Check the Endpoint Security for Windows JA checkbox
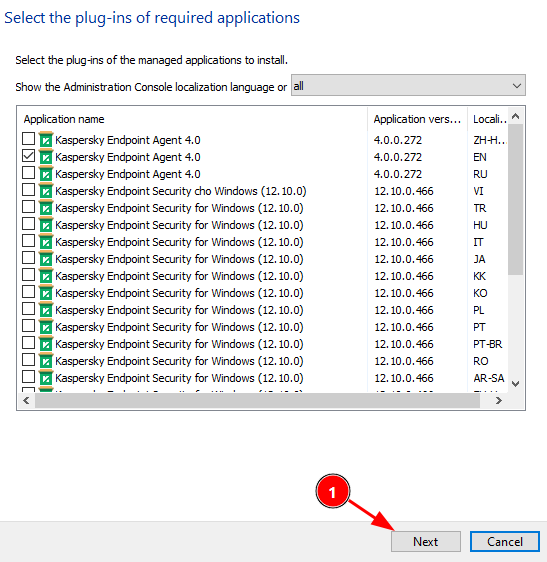The height and width of the screenshot is (562, 547). [28, 258]
